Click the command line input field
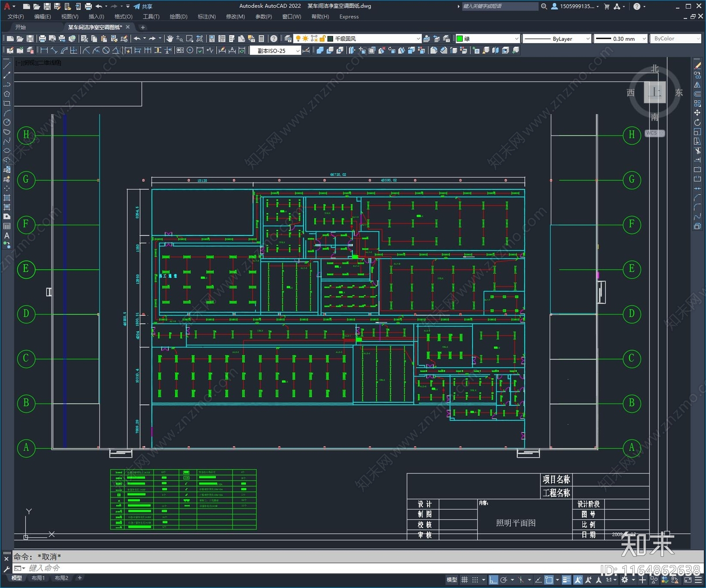 tap(309, 568)
